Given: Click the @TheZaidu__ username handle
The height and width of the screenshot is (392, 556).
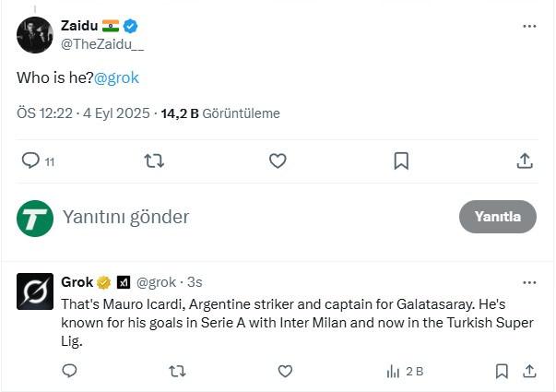Looking at the screenshot, I should tap(102, 43).
